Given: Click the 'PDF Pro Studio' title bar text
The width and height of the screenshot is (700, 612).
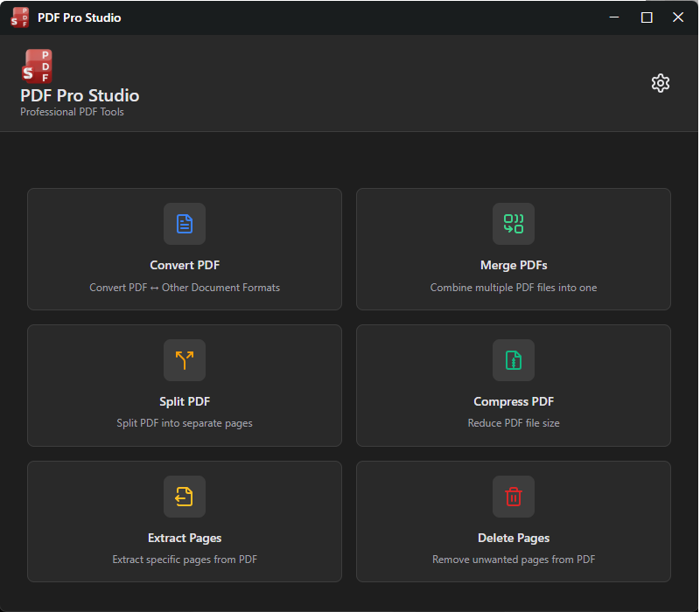Looking at the screenshot, I should [x=79, y=17].
